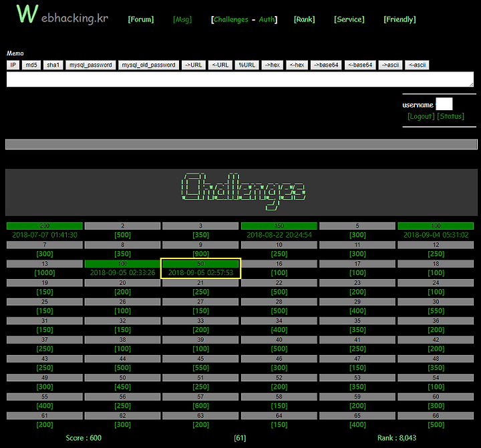481x448 pixels.
Task: Click the mysql_password button
Action: point(90,65)
